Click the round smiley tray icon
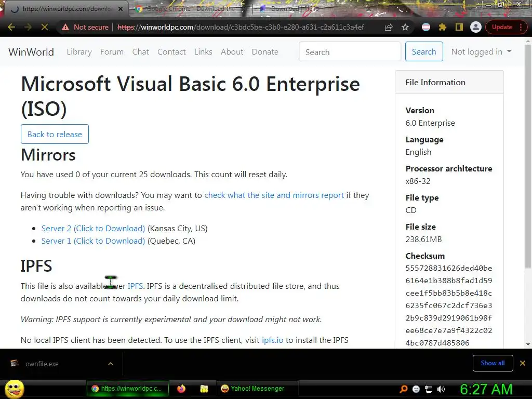Screen dimensions: 532x399 pyautogui.click(x=416, y=389)
